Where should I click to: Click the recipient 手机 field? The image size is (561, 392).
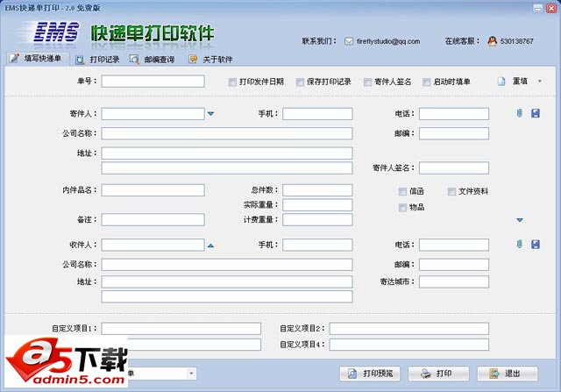[317, 245]
